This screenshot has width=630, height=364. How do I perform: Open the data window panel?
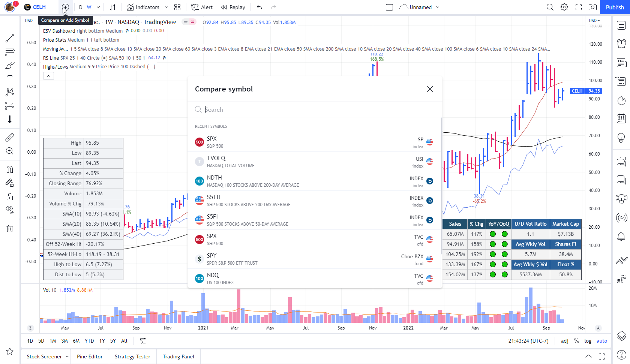621,81
